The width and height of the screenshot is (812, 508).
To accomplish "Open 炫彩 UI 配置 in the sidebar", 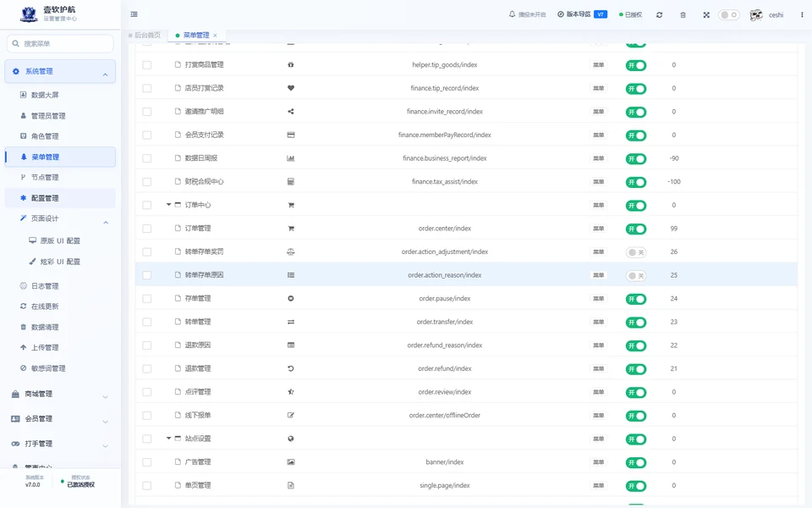I will point(60,262).
